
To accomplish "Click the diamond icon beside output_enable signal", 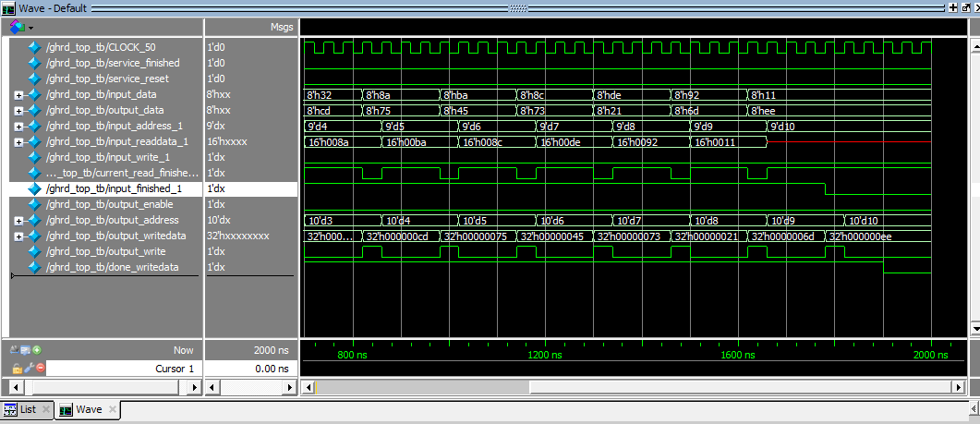I will tap(34, 204).
